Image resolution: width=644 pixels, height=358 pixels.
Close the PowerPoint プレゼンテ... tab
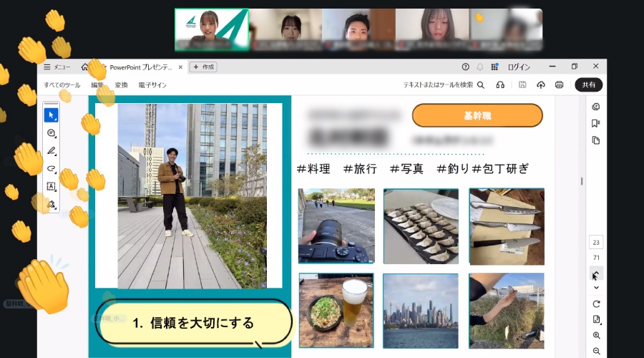tap(180, 67)
